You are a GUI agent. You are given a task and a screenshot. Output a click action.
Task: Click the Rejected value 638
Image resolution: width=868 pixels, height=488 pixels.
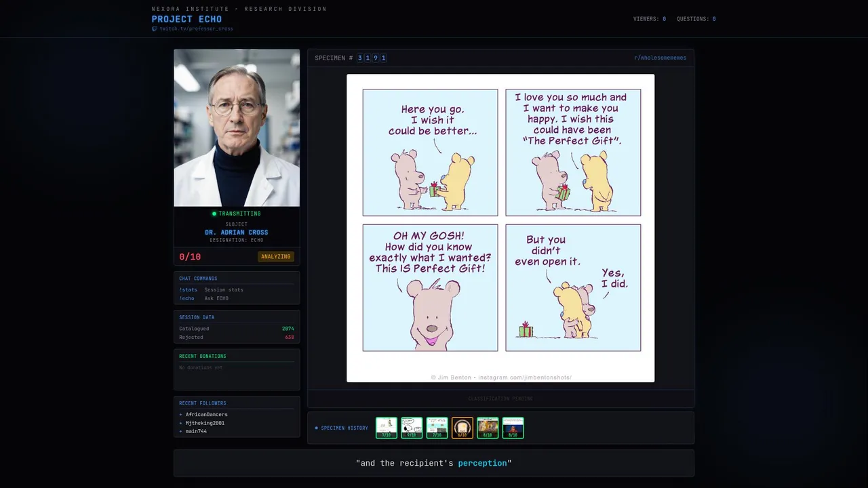(x=290, y=337)
